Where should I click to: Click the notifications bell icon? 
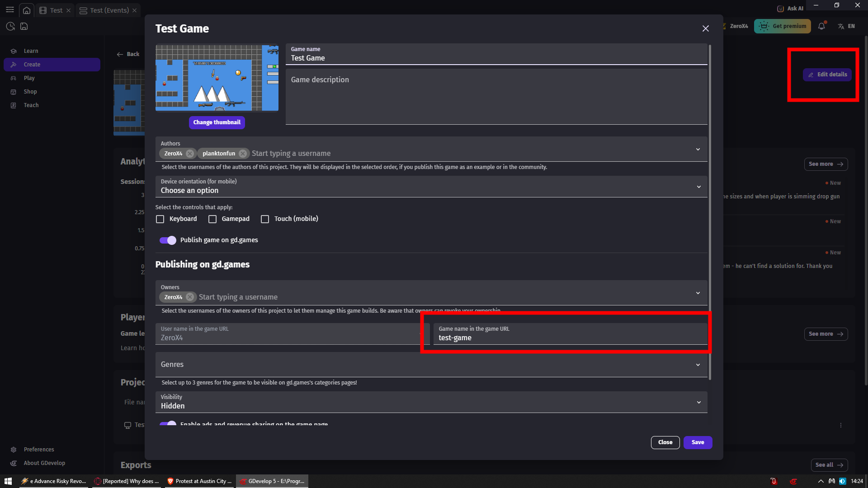point(821,26)
